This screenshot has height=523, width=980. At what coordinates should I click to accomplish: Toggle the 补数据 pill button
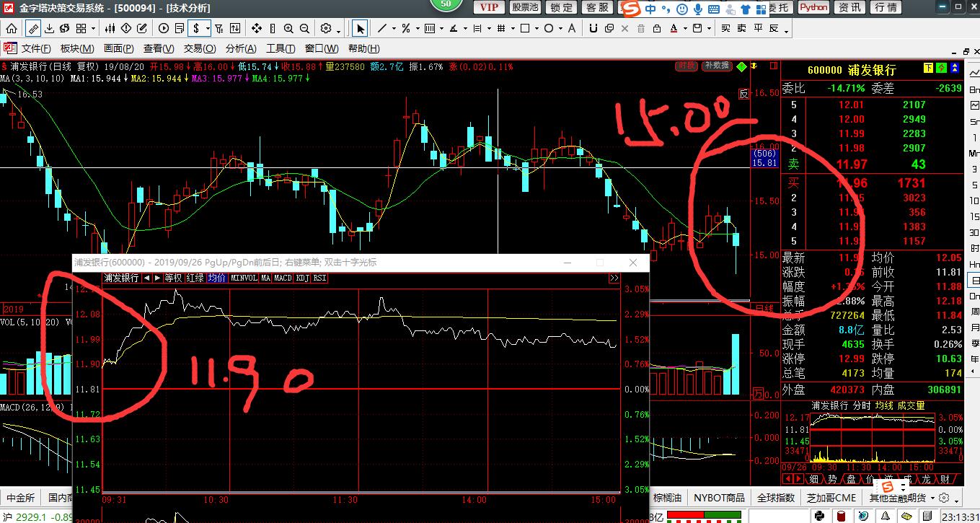pyautogui.click(x=717, y=66)
